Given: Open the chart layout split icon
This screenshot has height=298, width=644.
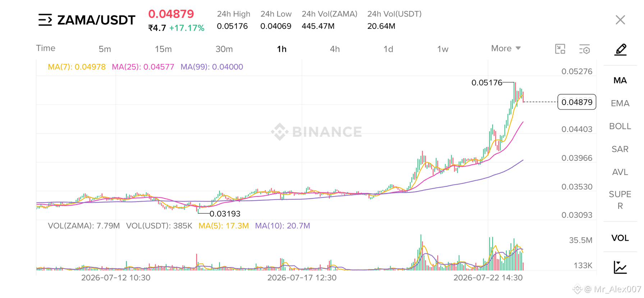Looking at the screenshot, I should pos(560,49).
